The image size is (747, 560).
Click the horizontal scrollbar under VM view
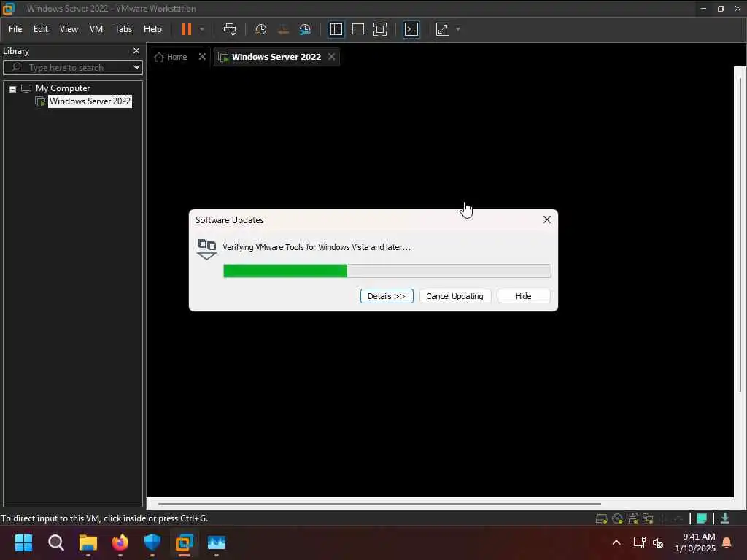379,503
